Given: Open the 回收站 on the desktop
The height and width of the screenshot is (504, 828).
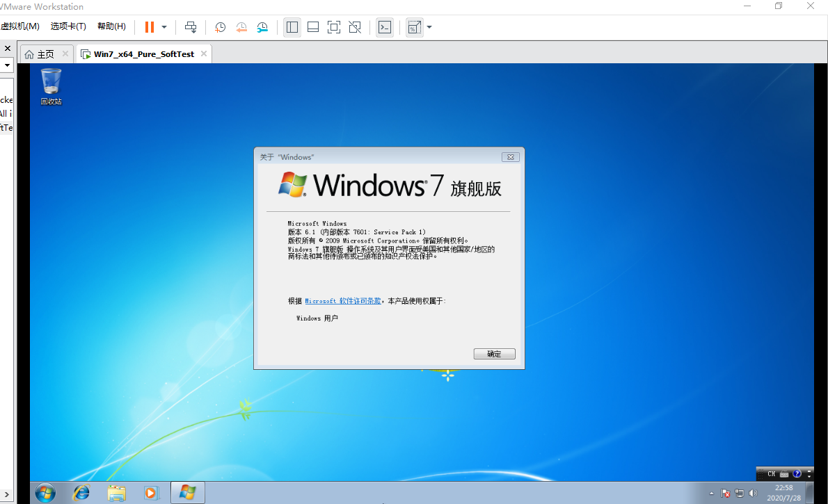Looking at the screenshot, I should coord(50,82).
